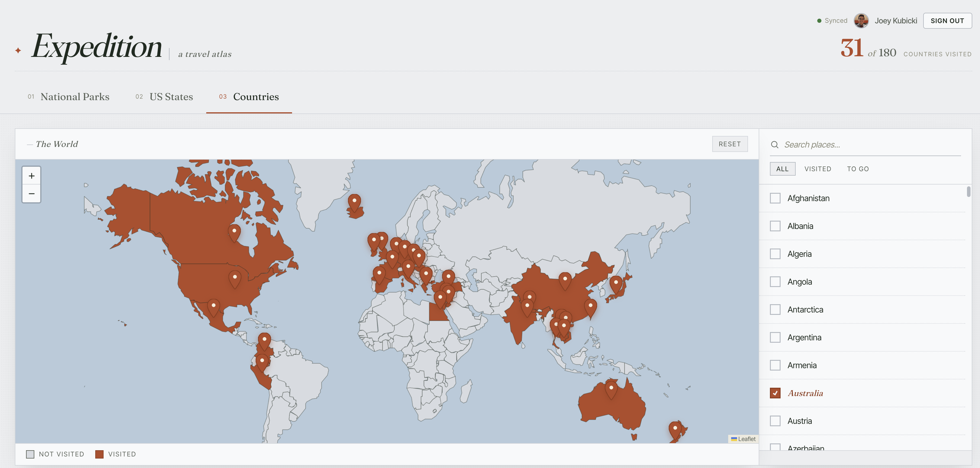Check the Argentina checkbox

click(x=775, y=337)
